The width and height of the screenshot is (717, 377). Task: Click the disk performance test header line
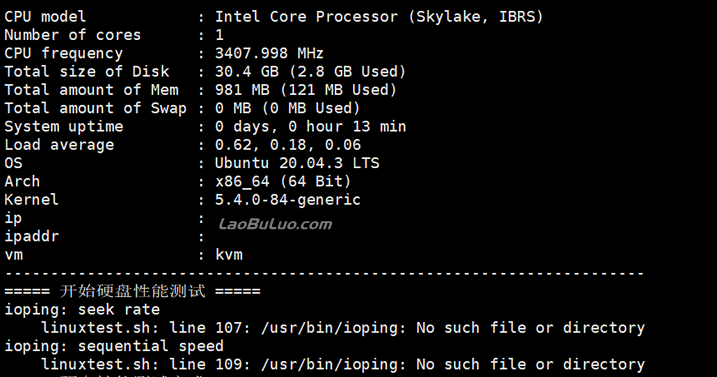point(133,291)
